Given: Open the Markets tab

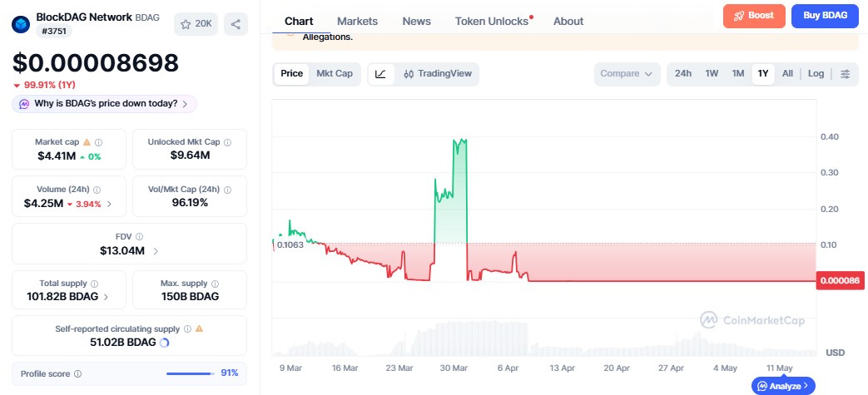Looking at the screenshot, I should point(358,22).
